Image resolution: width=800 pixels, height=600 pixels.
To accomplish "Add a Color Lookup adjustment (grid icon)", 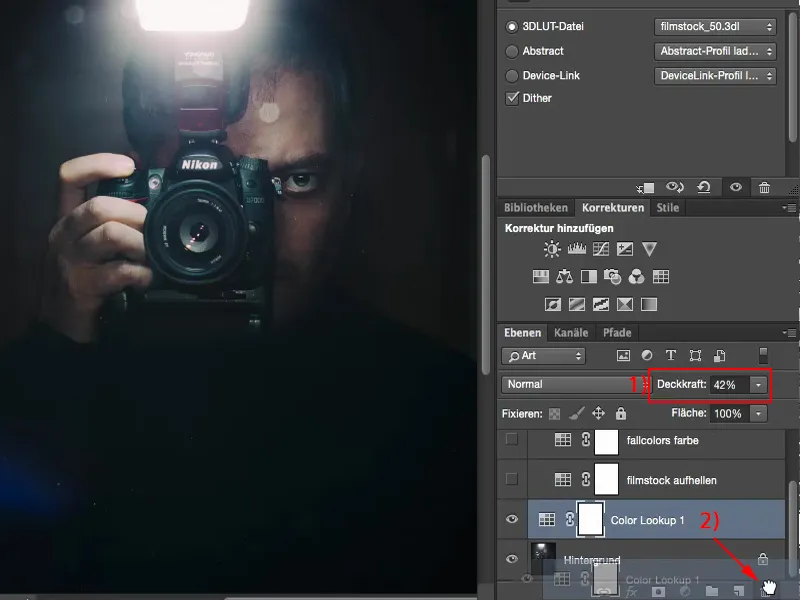I will pos(661,277).
